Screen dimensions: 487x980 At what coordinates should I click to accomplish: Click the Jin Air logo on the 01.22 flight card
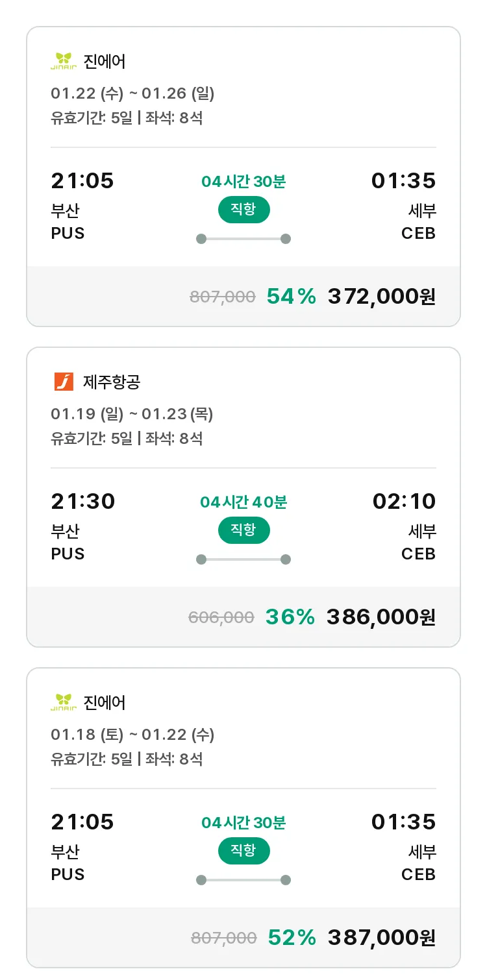point(64,62)
